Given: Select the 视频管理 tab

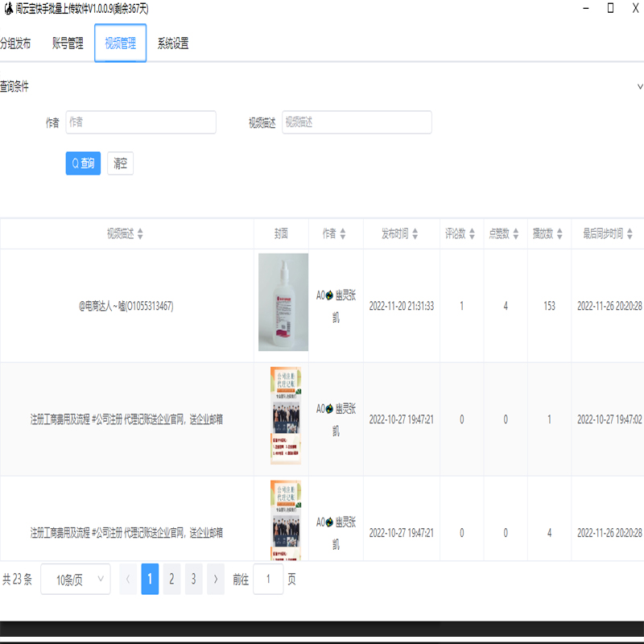Looking at the screenshot, I should pos(120,43).
